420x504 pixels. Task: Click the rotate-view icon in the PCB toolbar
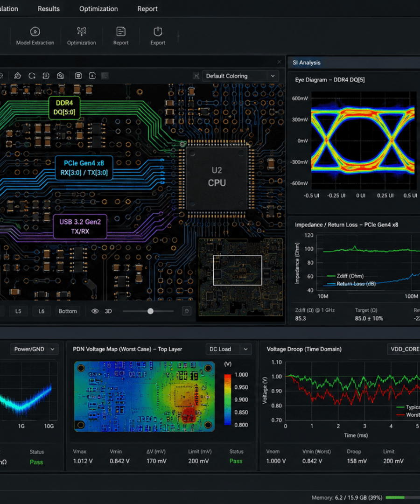click(x=18, y=76)
